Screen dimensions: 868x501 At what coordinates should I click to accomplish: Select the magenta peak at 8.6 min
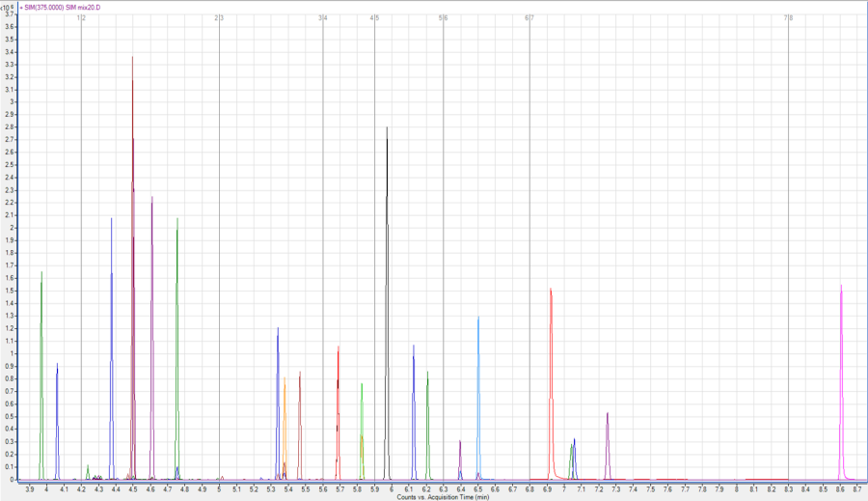[841, 382]
